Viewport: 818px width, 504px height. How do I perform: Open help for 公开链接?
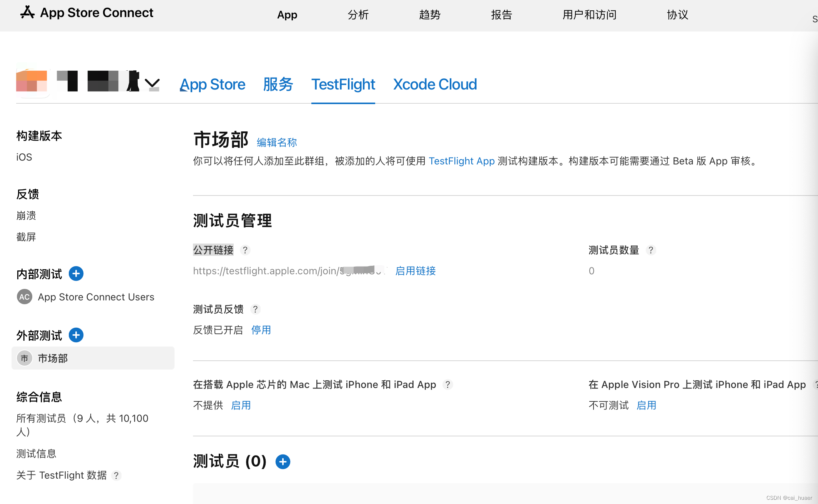click(x=245, y=250)
